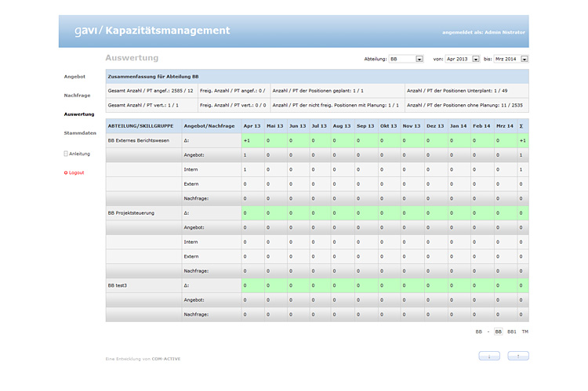Click the Aug 13 column header

342,126
